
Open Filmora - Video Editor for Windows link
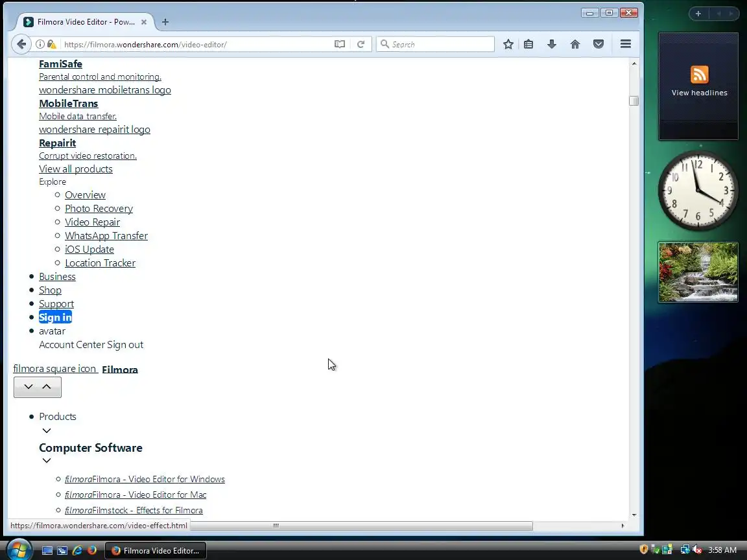(145, 479)
